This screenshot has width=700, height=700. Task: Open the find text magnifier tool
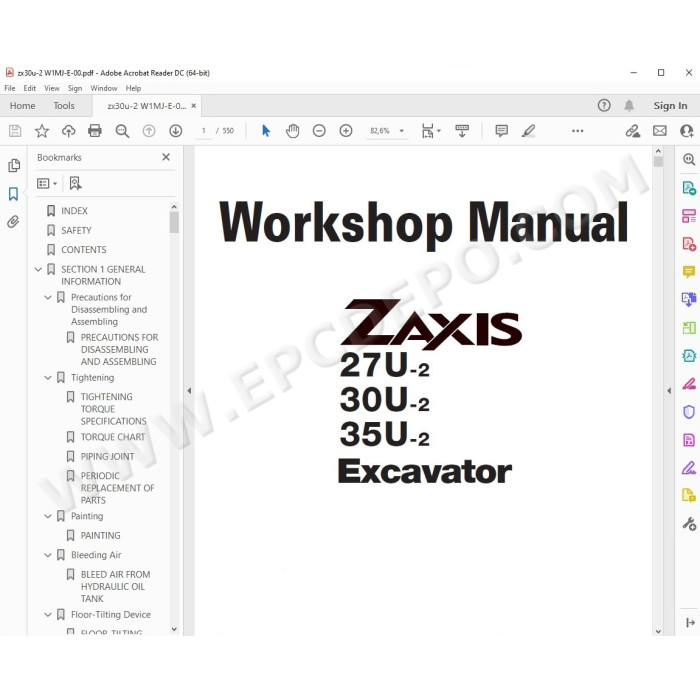point(122,131)
